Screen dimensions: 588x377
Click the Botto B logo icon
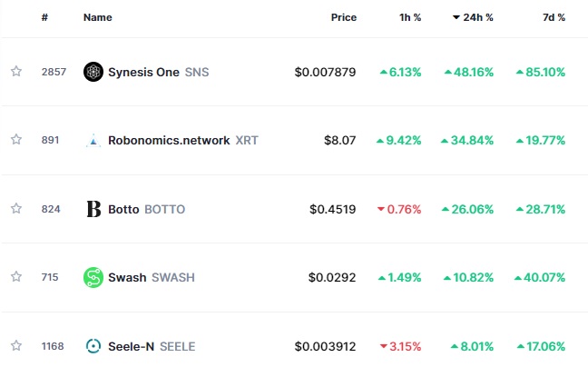tap(93, 209)
